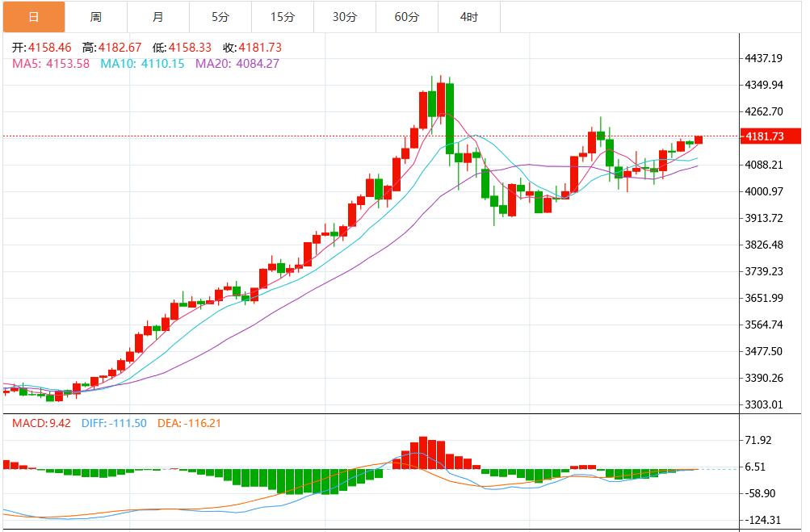This screenshot has width=810, height=532.
Task: Switch to the 周 weekly tab
Action: tap(96, 17)
